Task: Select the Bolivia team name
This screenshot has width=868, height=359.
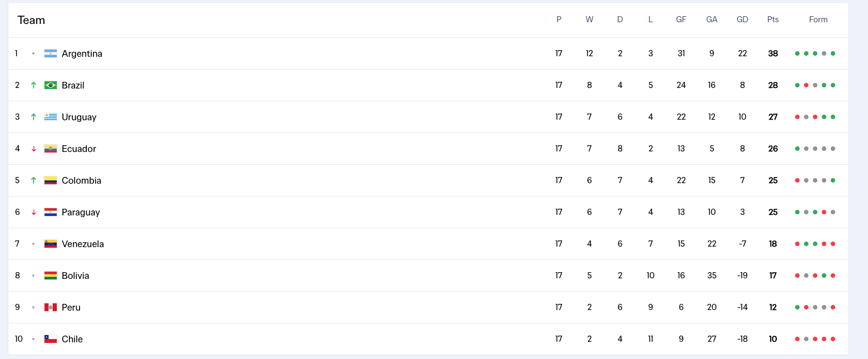Action: tap(76, 276)
